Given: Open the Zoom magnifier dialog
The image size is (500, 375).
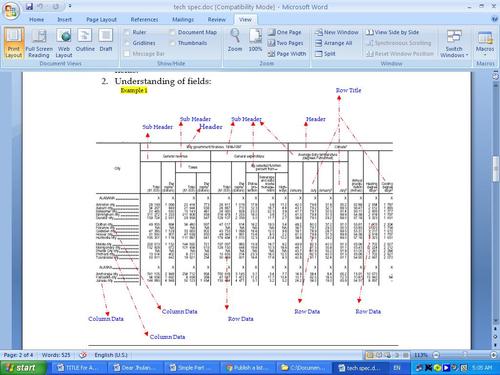Looking at the screenshot, I should [x=235, y=40].
